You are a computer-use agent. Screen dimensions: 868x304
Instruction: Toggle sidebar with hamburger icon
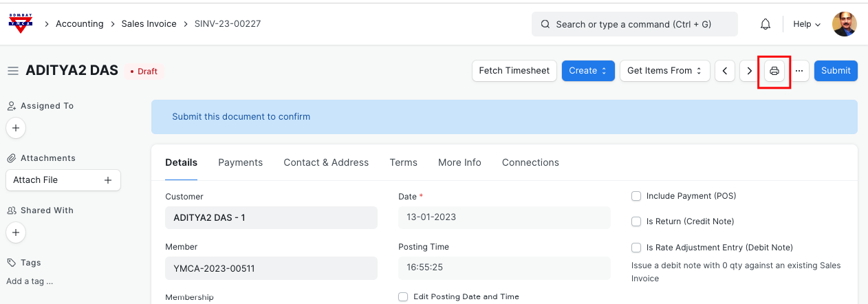12,71
